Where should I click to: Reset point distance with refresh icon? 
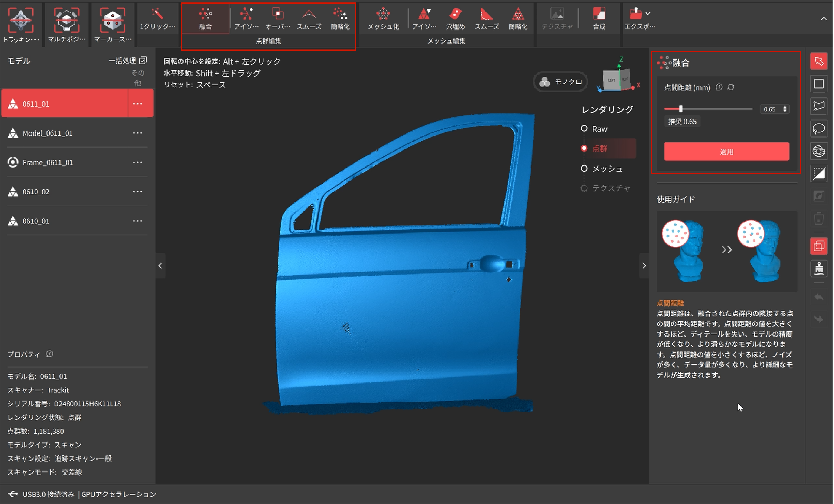(x=731, y=87)
